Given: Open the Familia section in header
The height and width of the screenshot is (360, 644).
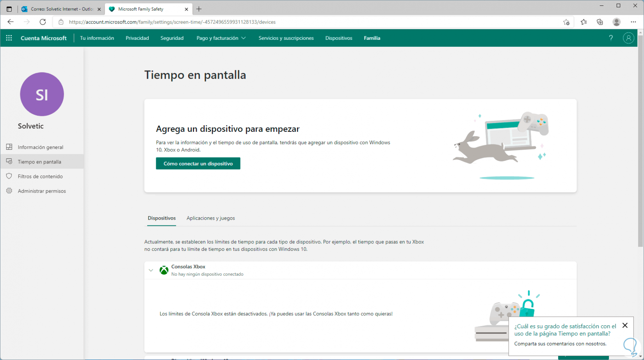Looking at the screenshot, I should tap(372, 38).
